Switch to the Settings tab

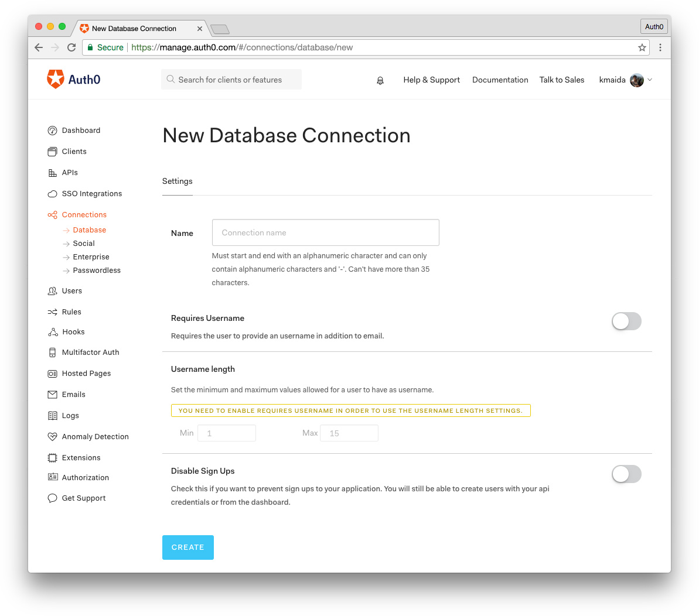(178, 182)
